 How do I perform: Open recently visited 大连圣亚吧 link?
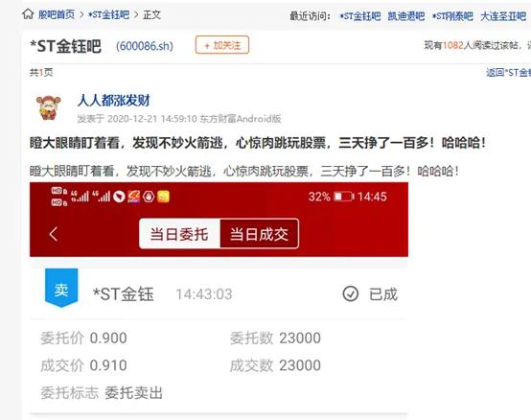click(x=503, y=16)
